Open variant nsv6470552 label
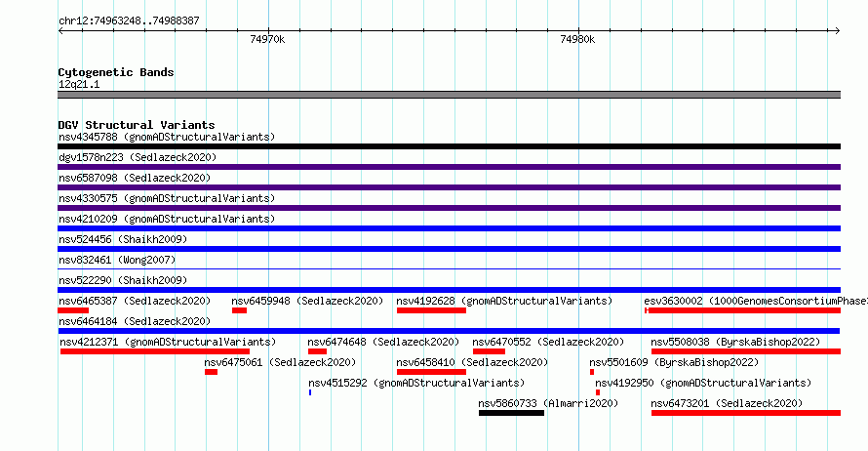 pos(548,342)
